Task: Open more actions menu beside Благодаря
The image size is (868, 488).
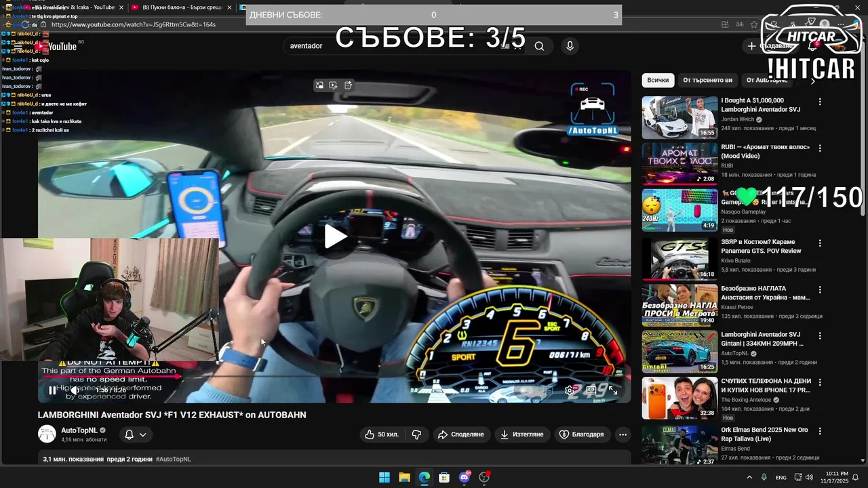Action: point(623,434)
